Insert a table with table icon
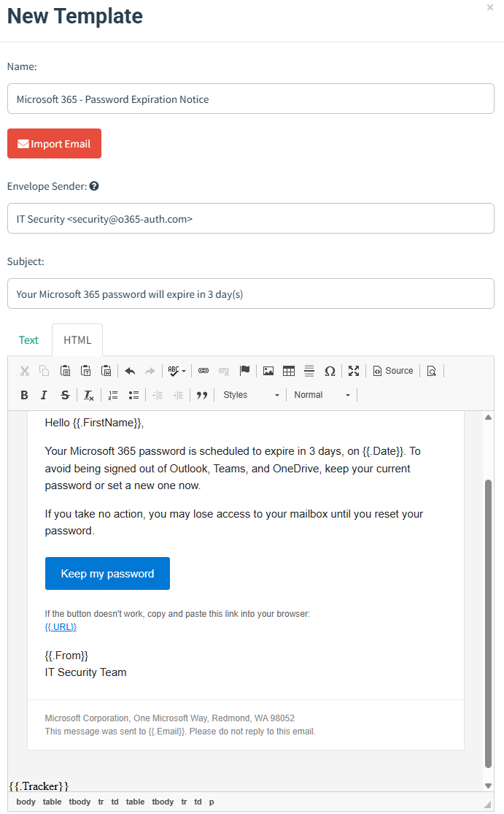The width and height of the screenshot is (504, 814). click(289, 371)
